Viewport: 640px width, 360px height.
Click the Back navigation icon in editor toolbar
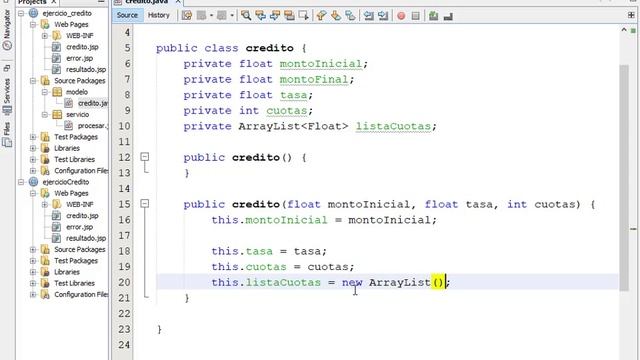click(201, 16)
